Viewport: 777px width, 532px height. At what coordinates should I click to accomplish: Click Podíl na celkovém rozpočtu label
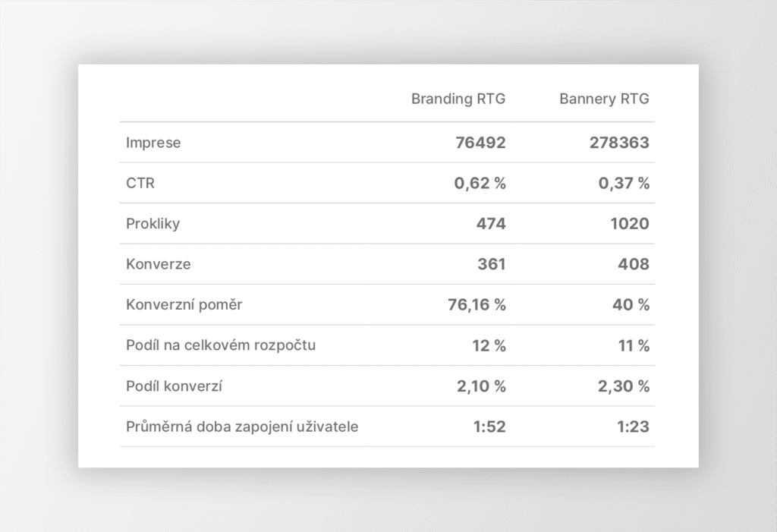point(221,345)
